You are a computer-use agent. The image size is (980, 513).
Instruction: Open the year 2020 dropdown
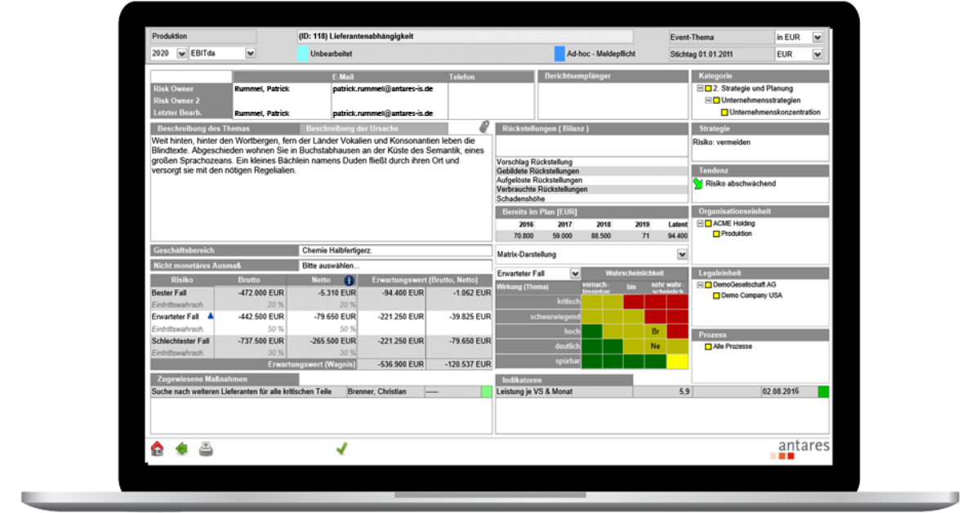pos(181,54)
